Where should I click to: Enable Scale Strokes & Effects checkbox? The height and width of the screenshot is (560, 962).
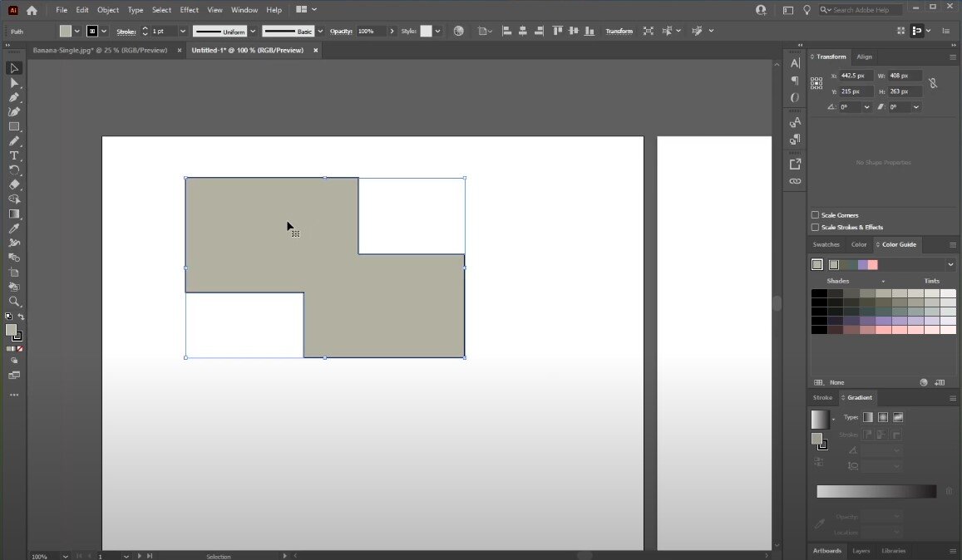[x=815, y=227]
